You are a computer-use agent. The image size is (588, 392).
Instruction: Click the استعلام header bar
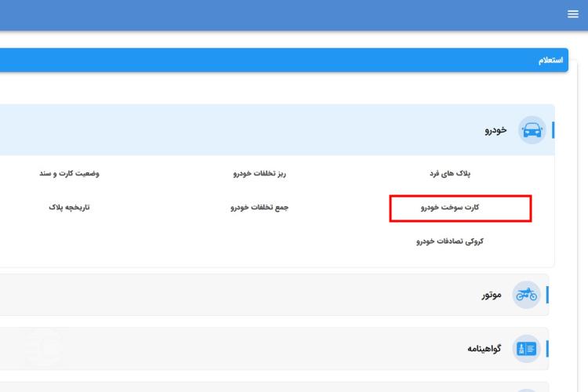[284, 60]
